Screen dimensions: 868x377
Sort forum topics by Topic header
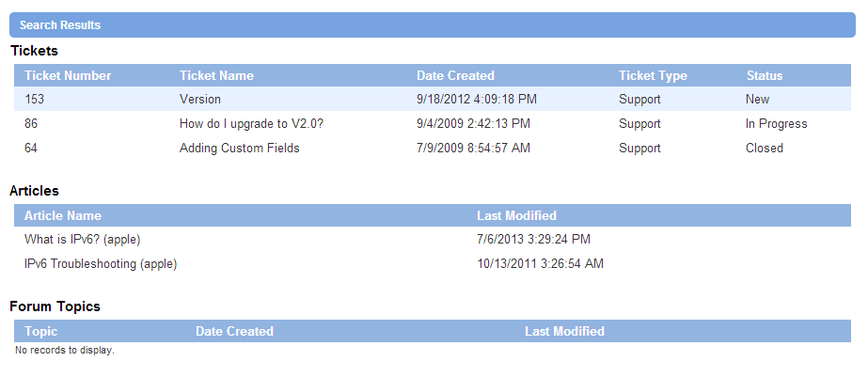click(41, 331)
